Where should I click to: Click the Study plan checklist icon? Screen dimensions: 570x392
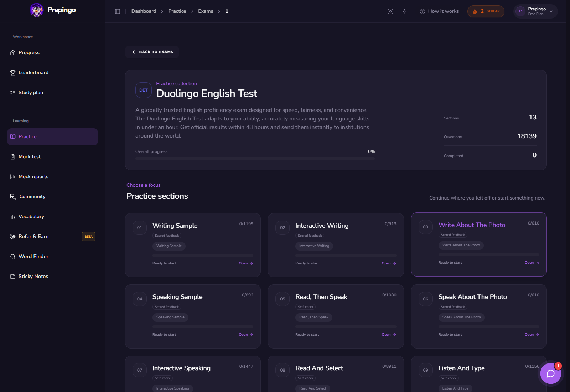13,93
